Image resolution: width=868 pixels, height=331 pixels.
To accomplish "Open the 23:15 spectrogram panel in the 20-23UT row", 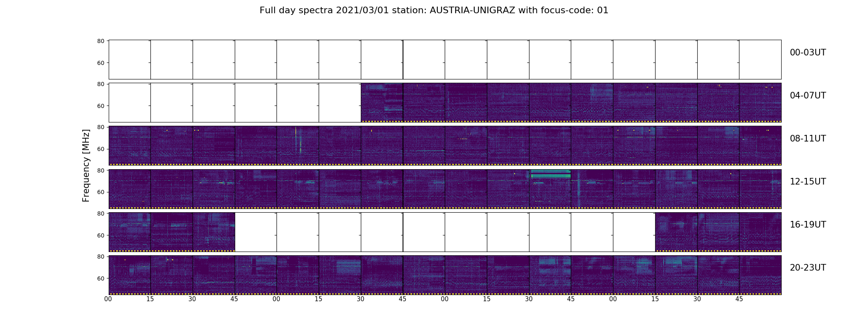I will click(676, 275).
